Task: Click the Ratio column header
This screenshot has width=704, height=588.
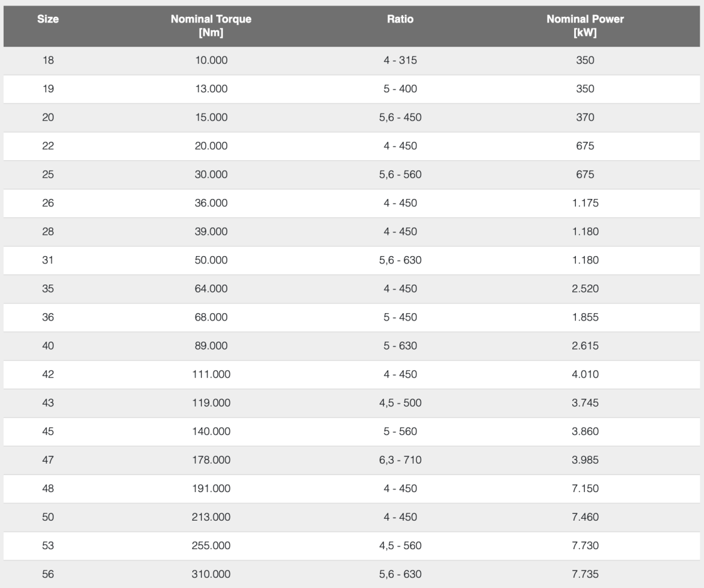Action: 400,19
